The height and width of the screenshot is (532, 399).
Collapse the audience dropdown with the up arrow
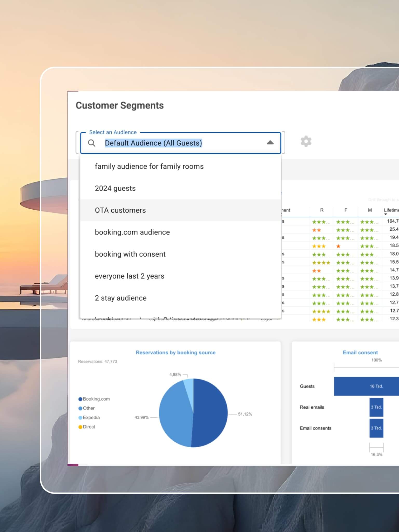click(x=270, y=143)
